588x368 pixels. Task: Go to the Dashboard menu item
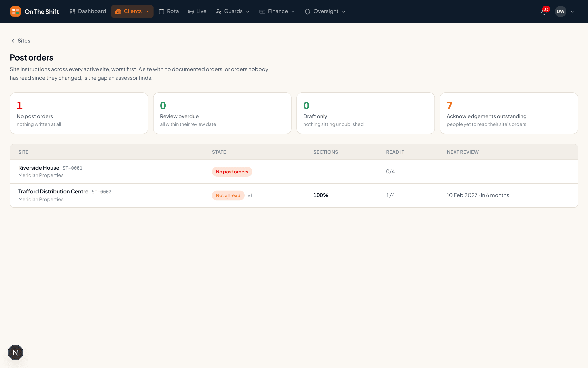click(x=88, y=11)
